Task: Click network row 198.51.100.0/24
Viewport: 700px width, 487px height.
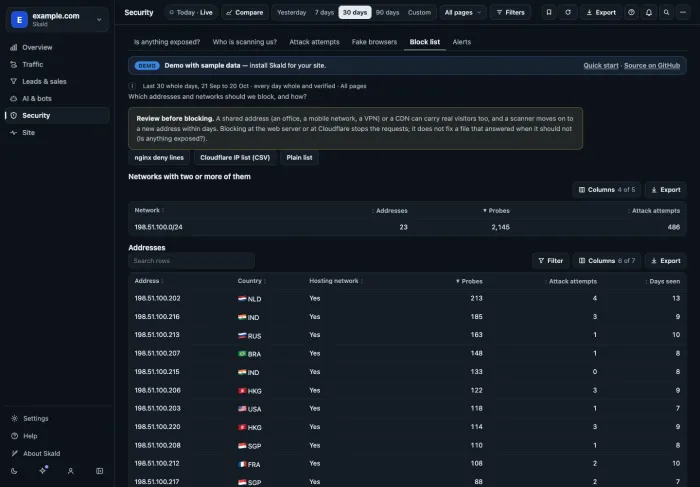Action: click(x=407, y=227)
